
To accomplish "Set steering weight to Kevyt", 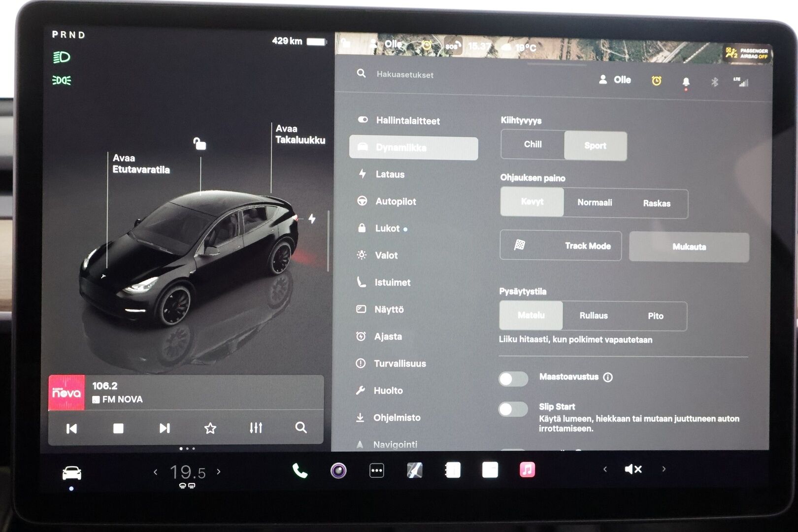I will [x=532, y=201].
